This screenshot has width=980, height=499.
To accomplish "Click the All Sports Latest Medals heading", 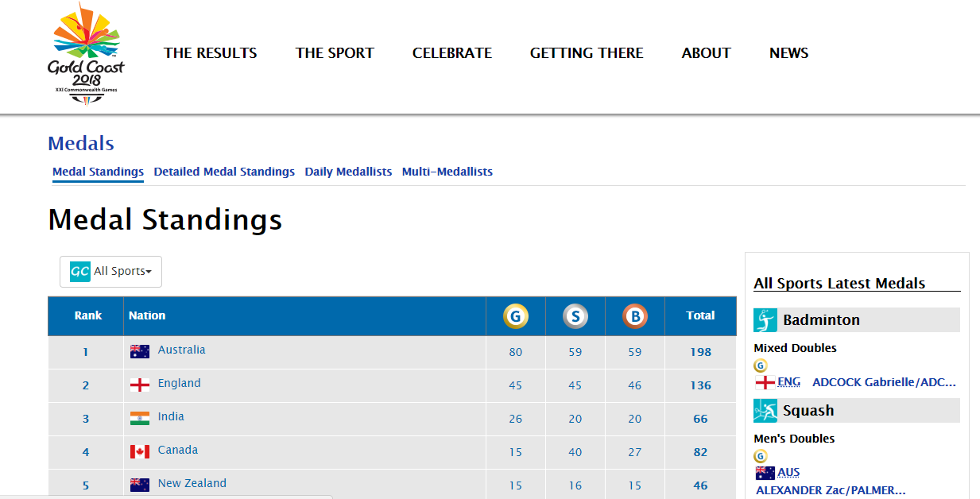I will click(839, 284).
